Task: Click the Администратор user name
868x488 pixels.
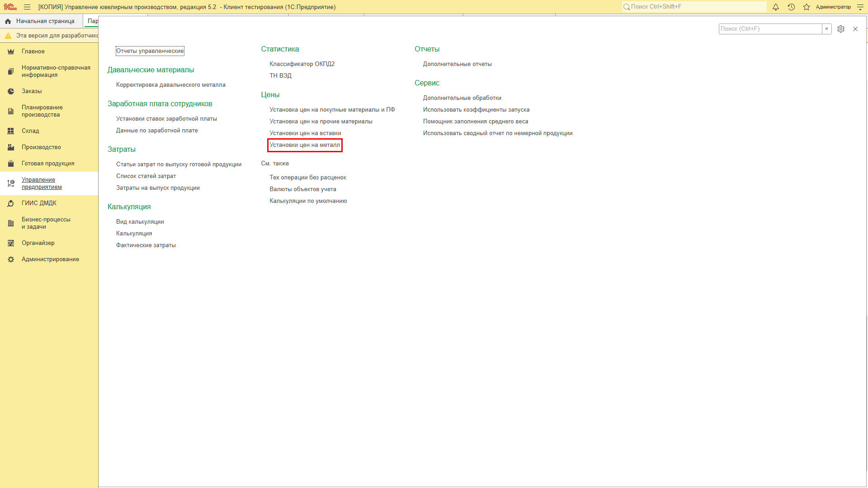Action: [833, 7]
